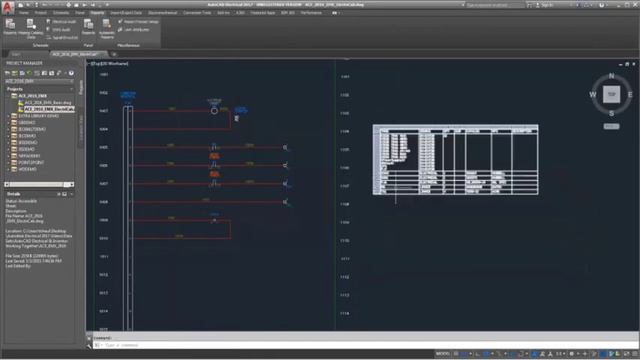Select the Projects vertical side tab

81,87
